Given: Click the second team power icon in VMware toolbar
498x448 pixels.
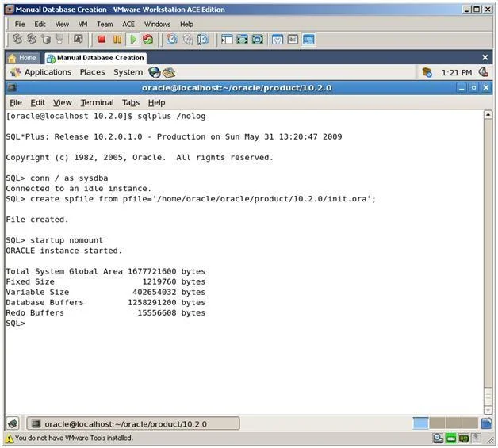Looking at the screenshot, I should 32,39.
